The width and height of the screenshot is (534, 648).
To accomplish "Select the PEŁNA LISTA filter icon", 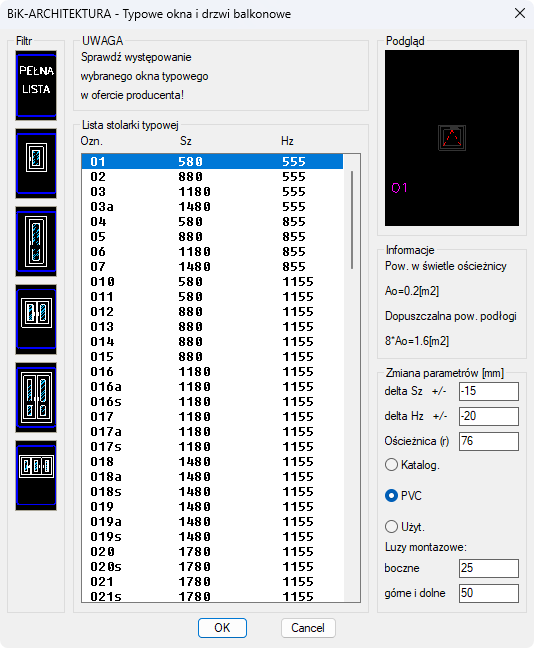I will pos(36,86).
